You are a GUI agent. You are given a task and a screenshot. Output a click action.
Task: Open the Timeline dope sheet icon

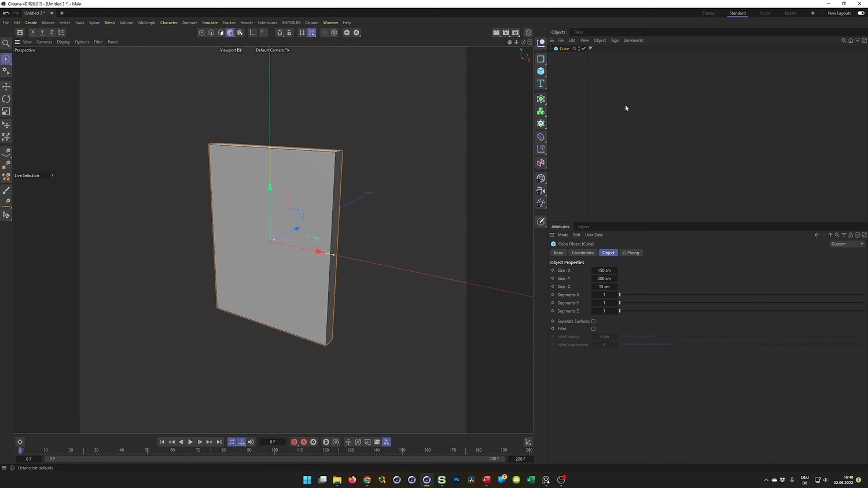pyautogui.click(x=528, y=442)
